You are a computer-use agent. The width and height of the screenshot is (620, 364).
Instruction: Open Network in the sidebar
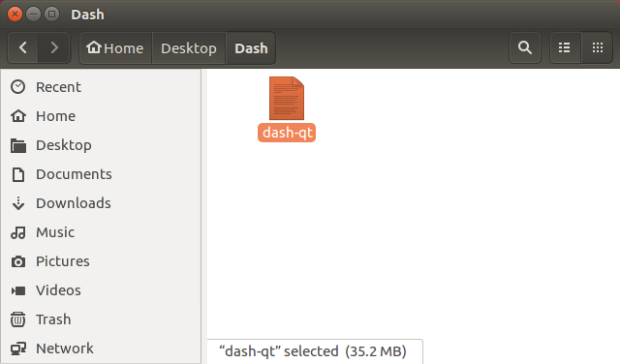pos(101,349)
